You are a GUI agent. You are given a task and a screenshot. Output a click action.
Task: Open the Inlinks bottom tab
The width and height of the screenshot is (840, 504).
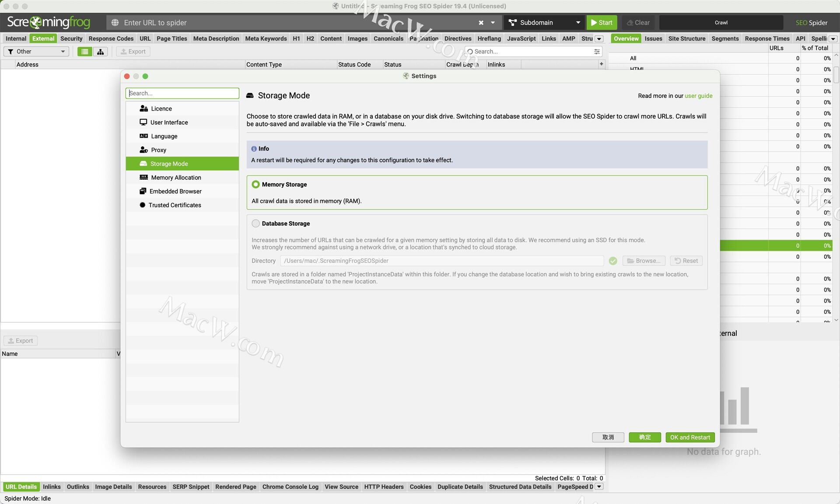point(52,487)
